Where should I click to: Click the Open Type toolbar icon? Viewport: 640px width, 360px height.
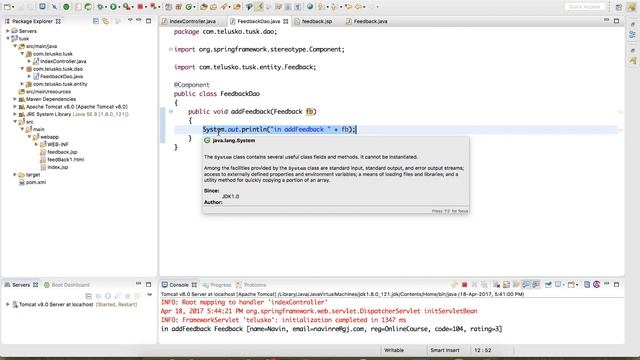[203, 7]
